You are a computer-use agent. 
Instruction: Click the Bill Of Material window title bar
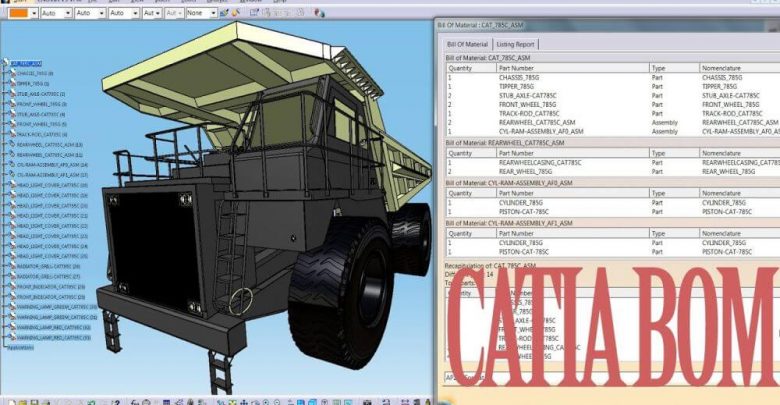[x=607, y=25]
